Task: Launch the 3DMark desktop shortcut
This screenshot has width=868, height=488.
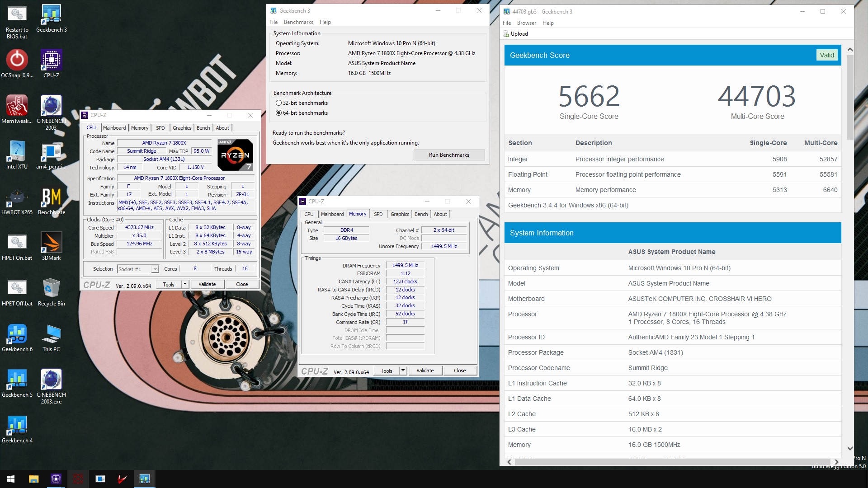Action: pyautogui.click(x=51, y=246)
